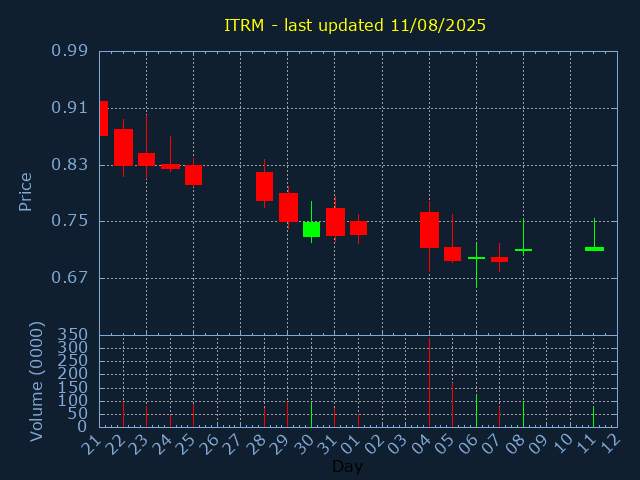
Task: Click the green candlestick for day 08
Action: [523, 249]
